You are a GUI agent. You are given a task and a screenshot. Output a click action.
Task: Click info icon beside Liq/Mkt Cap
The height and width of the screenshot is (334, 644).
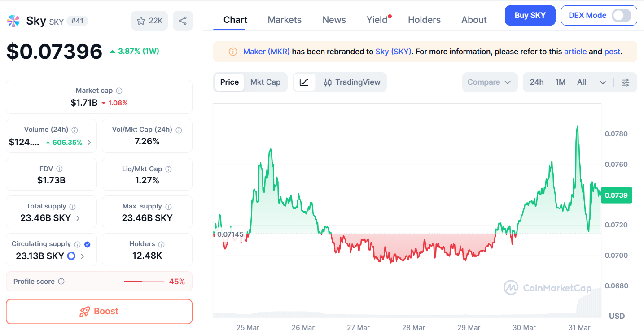tap(168, 169)
